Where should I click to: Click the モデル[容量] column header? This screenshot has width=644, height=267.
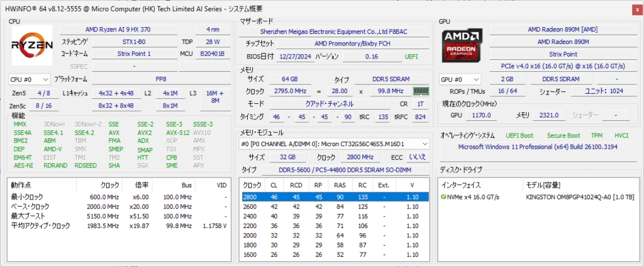coord(580,185)
